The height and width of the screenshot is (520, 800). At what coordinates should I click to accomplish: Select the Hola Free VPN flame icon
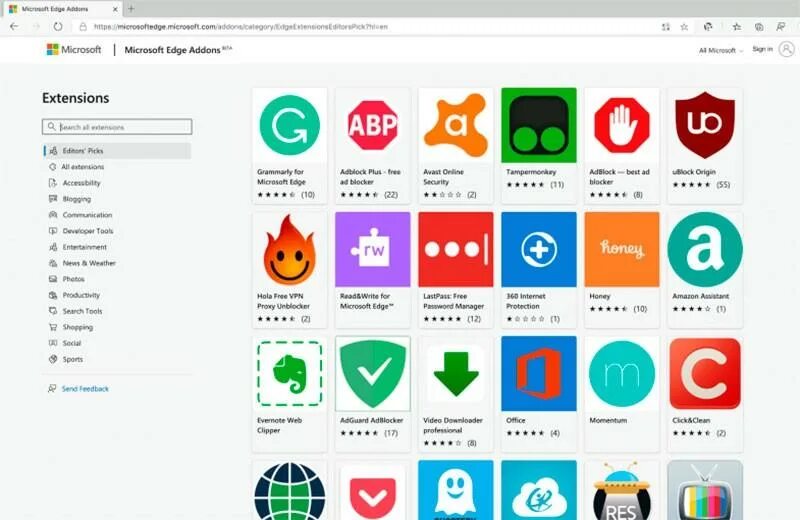[x=289, y=250]
